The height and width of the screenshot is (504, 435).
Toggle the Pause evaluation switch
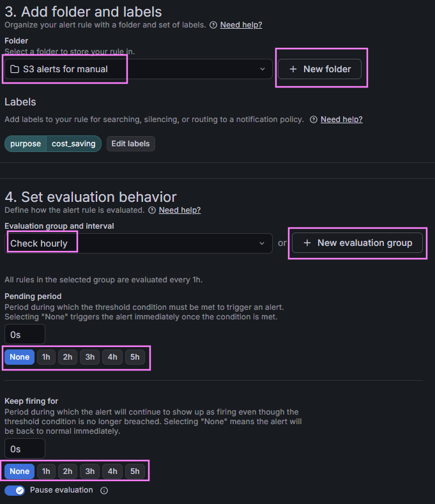point(15,490)
